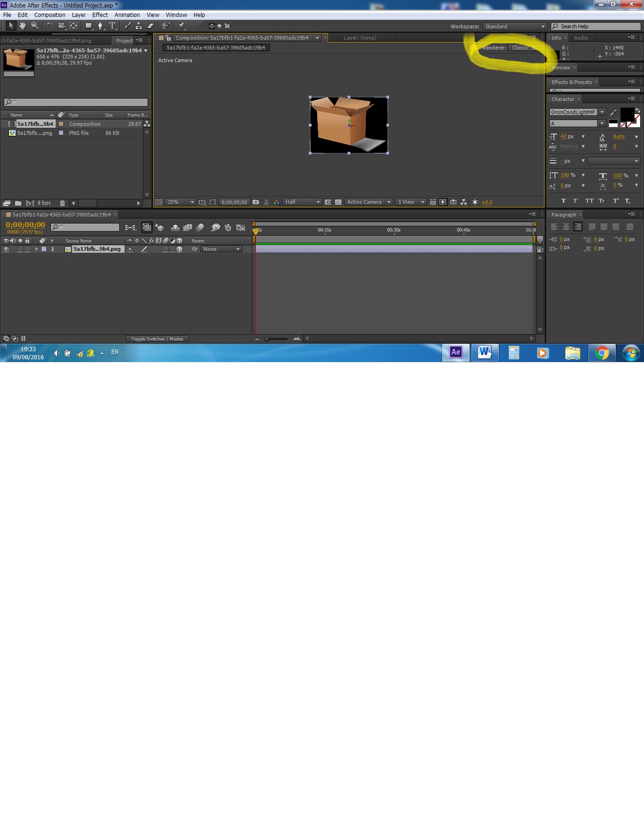Viewport: 644px width, 827px height.
Task: Click the Classic 3D renderer button
Action: (525, 48)
